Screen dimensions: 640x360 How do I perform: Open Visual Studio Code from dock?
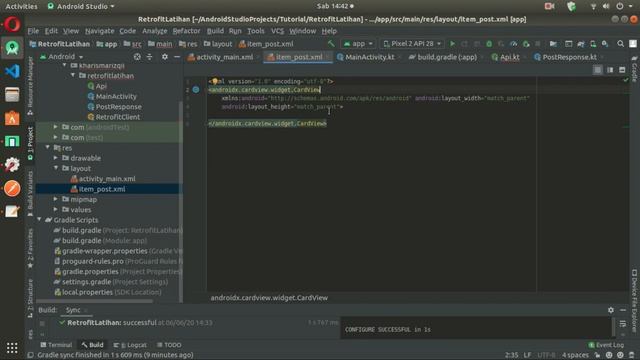click(12, 71)
